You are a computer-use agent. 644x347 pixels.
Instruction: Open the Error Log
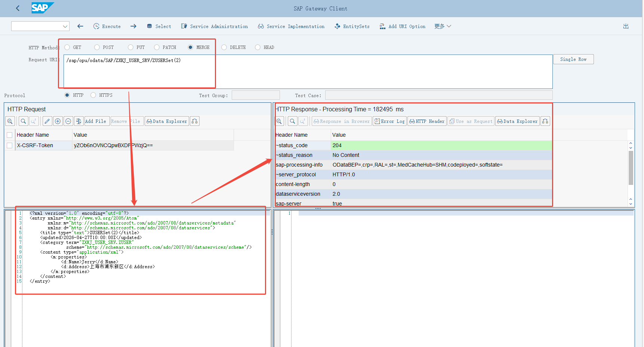[389, 121]
